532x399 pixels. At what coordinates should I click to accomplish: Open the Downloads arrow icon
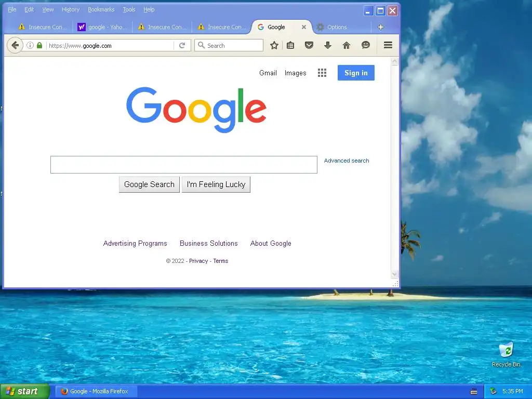pyautogui.click(x=327, y=45)
